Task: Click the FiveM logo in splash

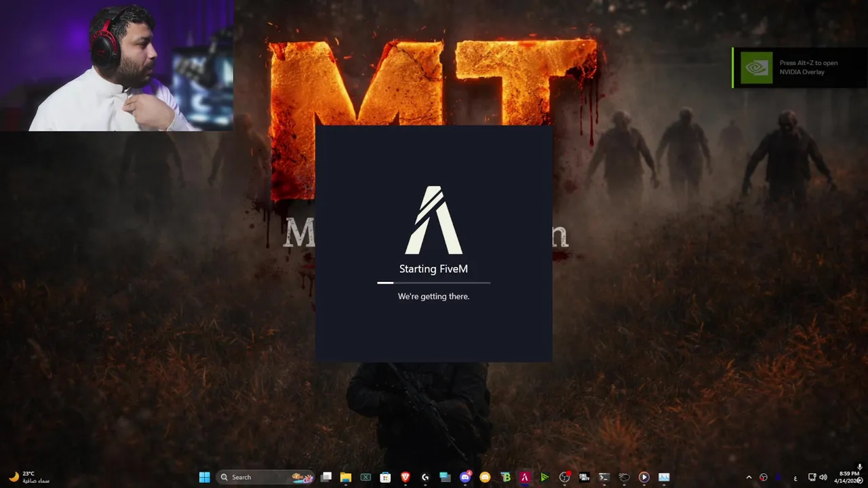Action: (434, 220)
